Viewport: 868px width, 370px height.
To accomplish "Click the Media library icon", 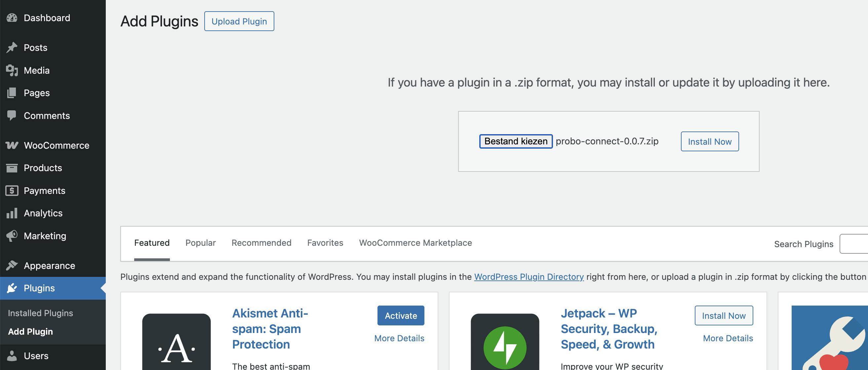I will click(12, 70).
